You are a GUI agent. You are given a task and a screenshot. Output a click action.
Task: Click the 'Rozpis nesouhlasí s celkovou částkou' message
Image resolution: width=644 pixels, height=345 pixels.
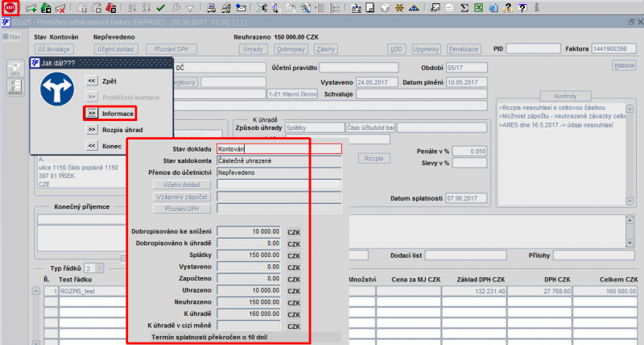click(552, 108)
